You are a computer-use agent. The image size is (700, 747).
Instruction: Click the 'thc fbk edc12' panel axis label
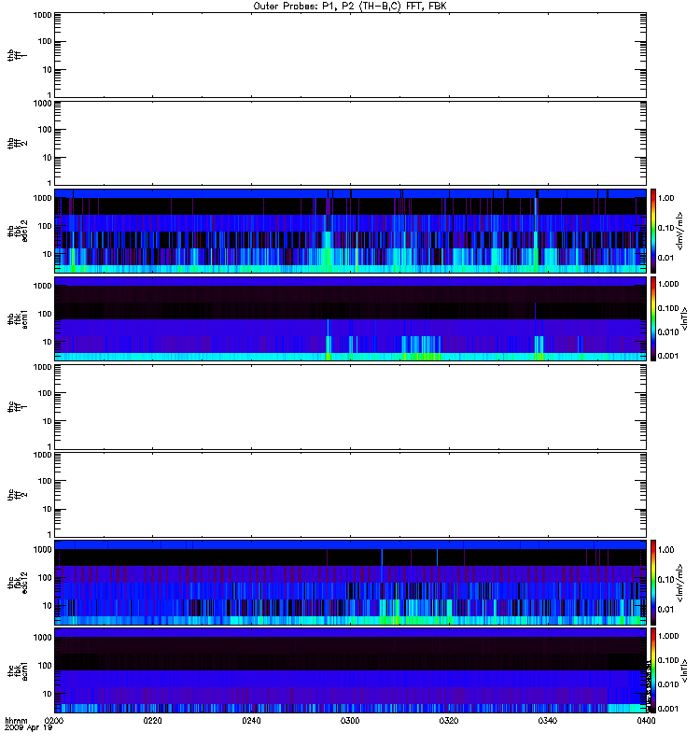[18, 582]
